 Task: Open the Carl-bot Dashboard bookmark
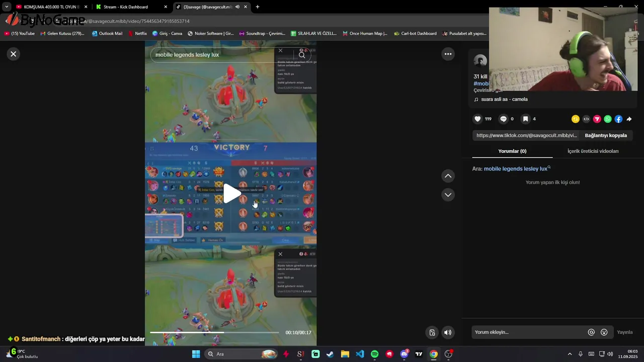tap(415, 34)
